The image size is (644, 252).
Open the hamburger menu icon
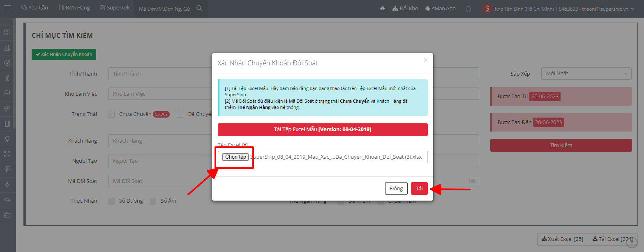coord(7,8)
